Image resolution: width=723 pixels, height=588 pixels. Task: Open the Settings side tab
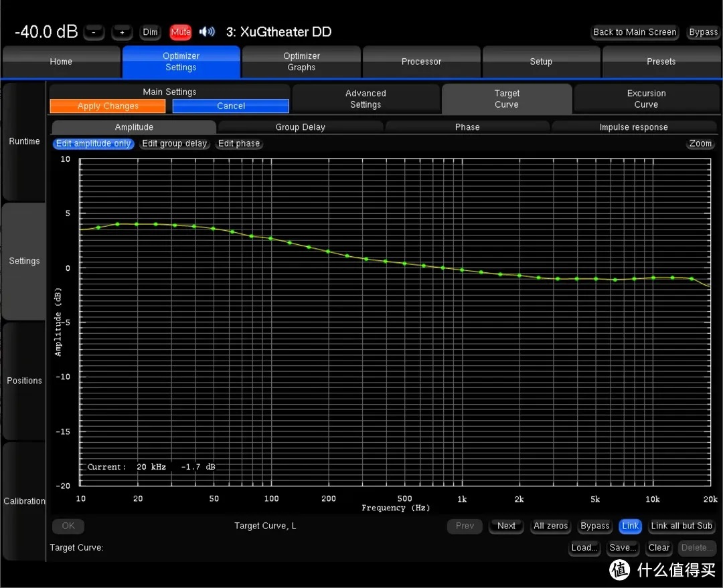(x=24, y=262)
